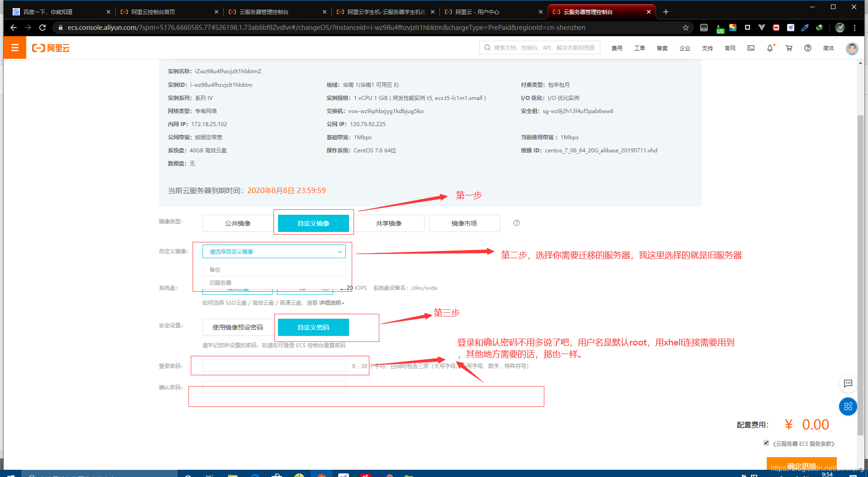Open the orange hamburger menu
Viewport: 868px width, 477px height.
[x=14, y=48]
